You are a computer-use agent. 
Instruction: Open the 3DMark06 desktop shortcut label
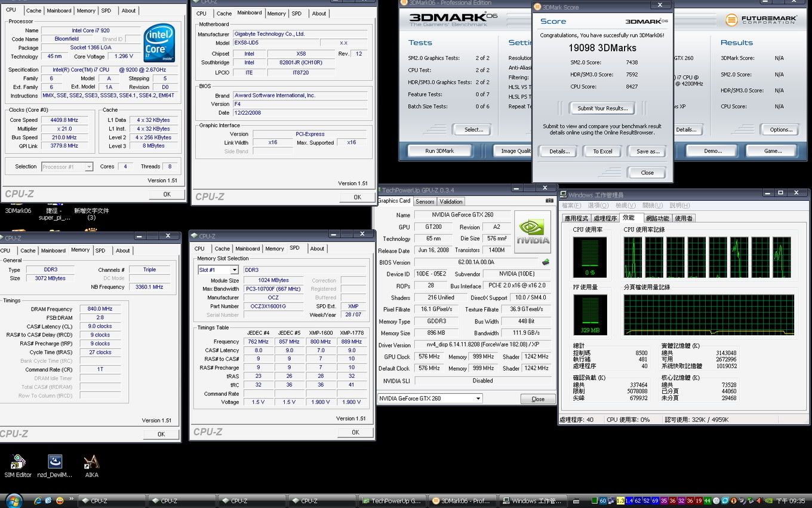[x=18, y=210]
